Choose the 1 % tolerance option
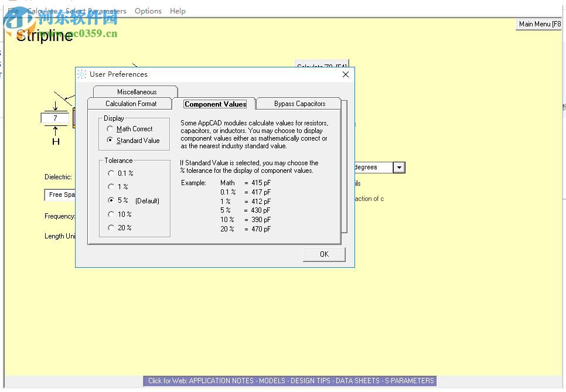 [111, 187]
